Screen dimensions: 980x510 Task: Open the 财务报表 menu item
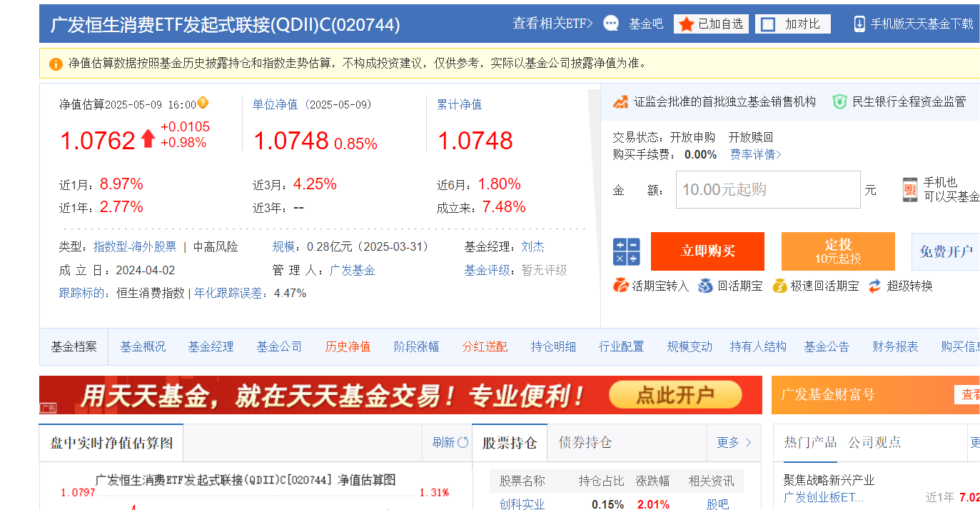pyautogui.click(x=896, y=347)
